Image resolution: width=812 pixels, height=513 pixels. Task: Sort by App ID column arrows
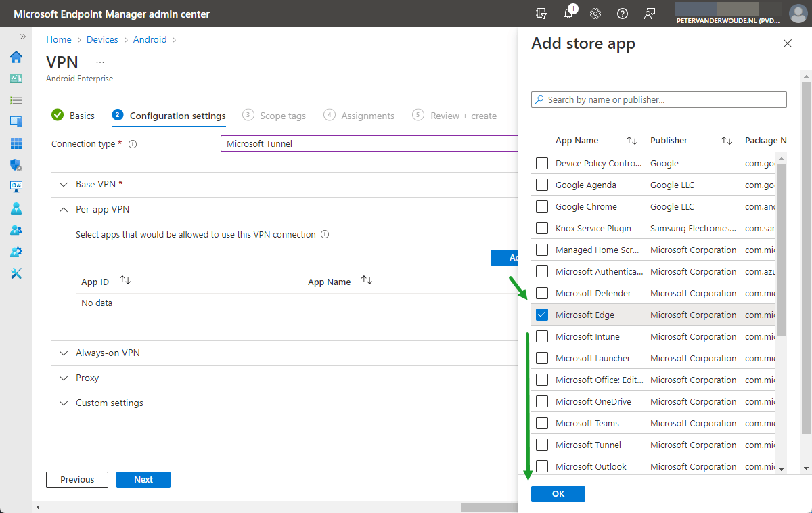(125, 280)
